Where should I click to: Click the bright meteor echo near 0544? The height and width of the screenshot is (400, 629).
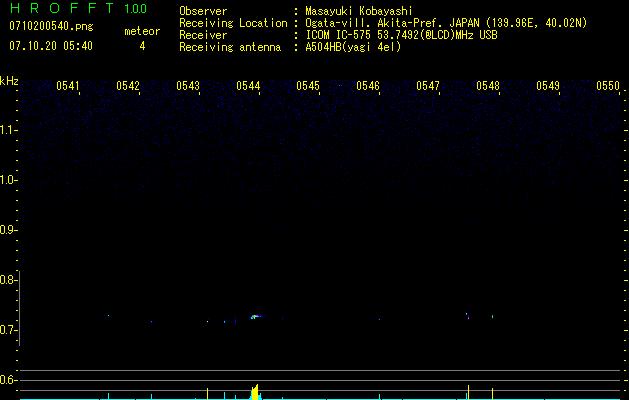point(255,317)
